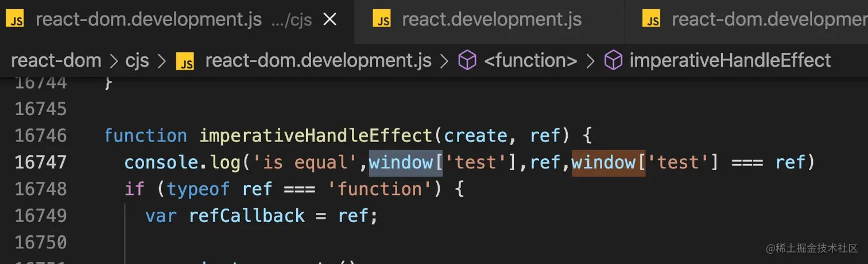
Task: Close the active react-dom.development.js tab
Action: (x=330, y=20)
